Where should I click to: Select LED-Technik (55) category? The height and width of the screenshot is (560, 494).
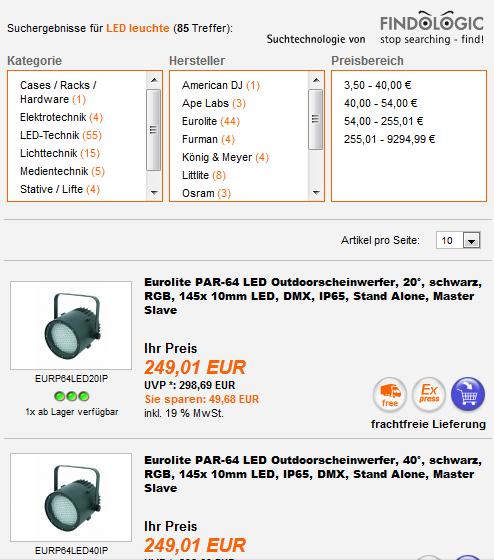point(61,135)
